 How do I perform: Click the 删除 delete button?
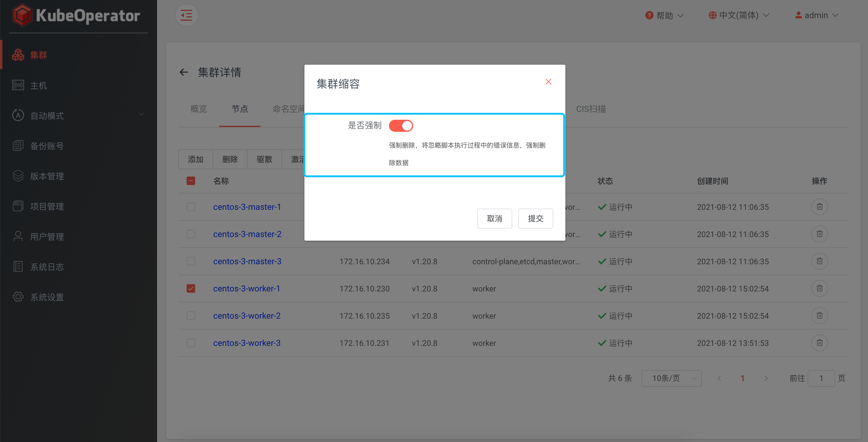tap(230, 159)
